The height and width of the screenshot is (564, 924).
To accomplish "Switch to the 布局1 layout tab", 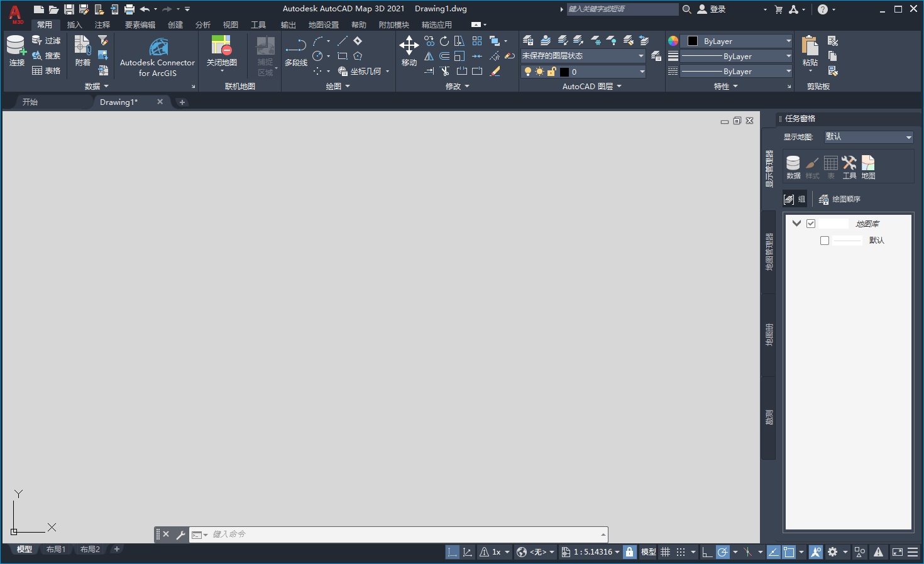I will click(56, 549).
